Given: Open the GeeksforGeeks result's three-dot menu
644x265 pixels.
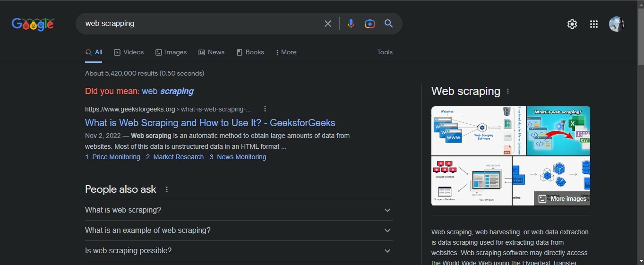Looking at the screenshot, I should coord(265,109).
